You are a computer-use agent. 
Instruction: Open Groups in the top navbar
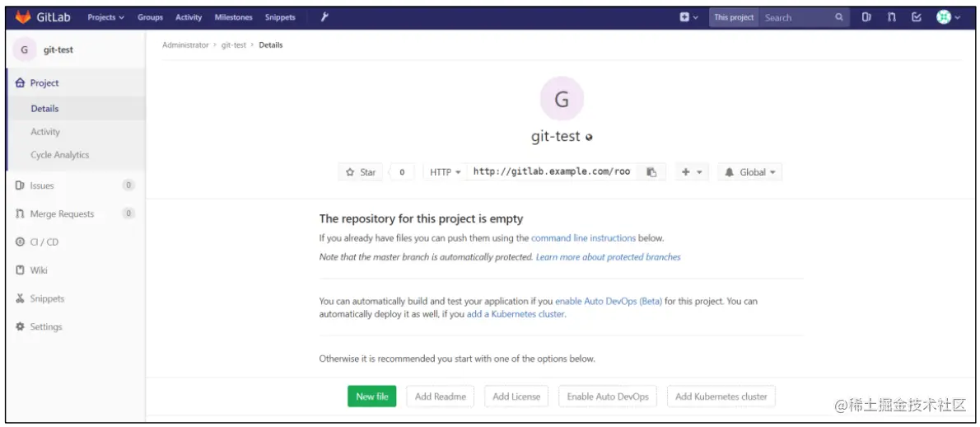[x=150, y=17]
